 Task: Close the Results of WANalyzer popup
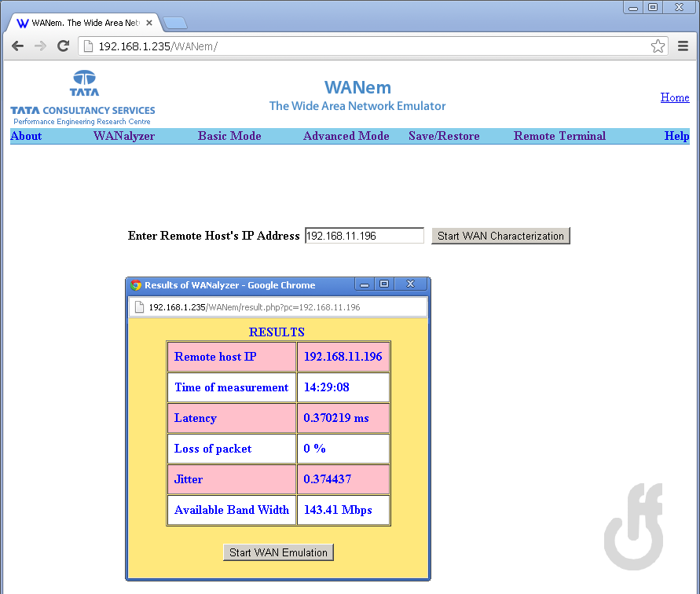click(x=411, y=284)
